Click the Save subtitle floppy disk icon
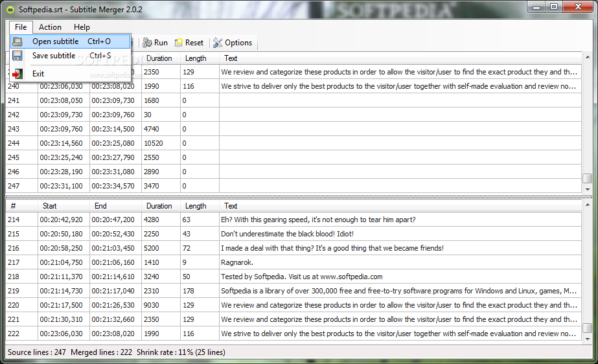Screen dimensions: 598x364 coord(17,56)
